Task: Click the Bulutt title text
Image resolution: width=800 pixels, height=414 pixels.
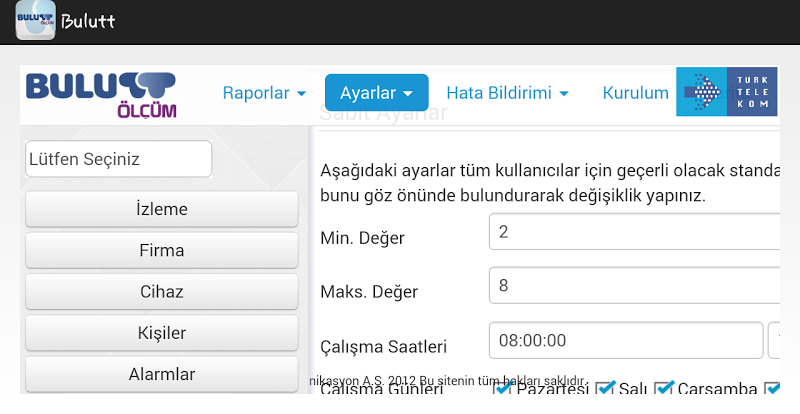Action: pyautogui.click(x=88, y=21)
